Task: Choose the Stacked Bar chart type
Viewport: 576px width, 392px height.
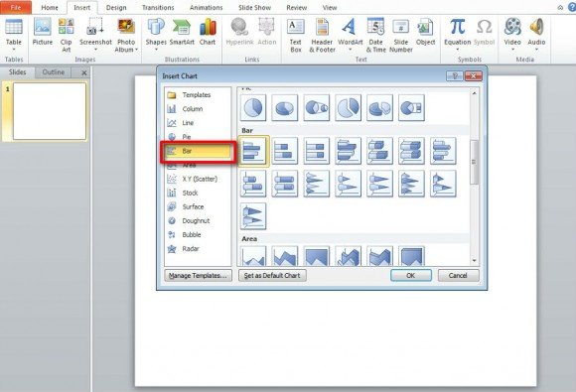Action: (x=285, y=151)
